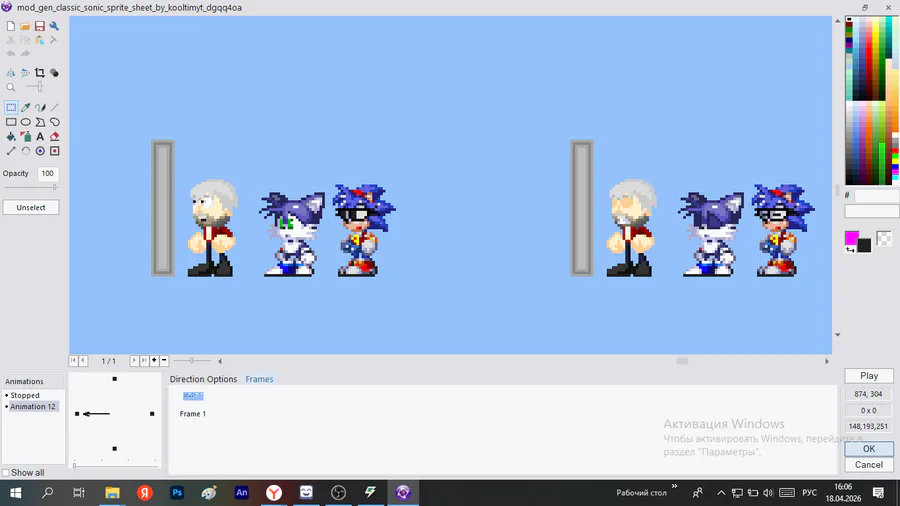Image resolution: width=900 pixels, height=506 pixels.
Task: Switch to the Direction Options tab
Action: (x=203, y=379)
